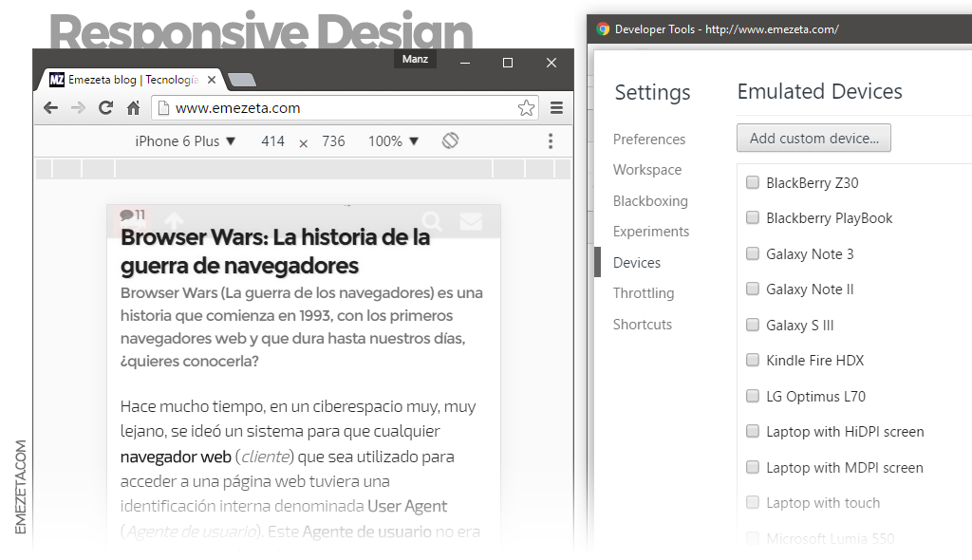Image resolution: width=972 pixels, height=560 pixels.
Task: Enable Galaxy Note 3 checkbox
Action: 753,253
